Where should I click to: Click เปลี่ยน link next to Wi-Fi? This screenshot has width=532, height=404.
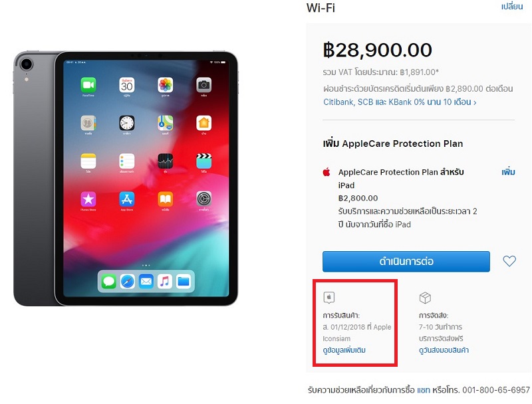512,7
